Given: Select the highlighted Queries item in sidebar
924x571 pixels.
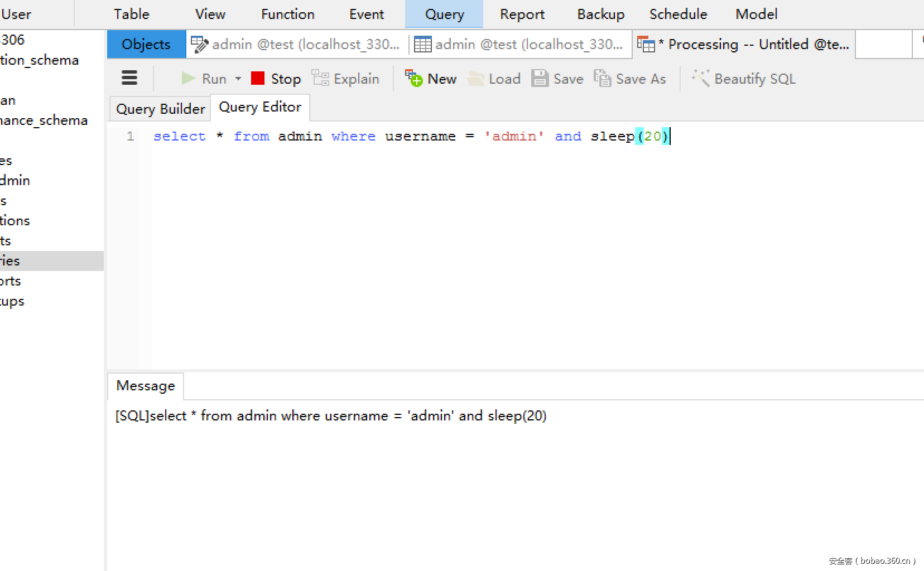Looking at the screenshot, I should pyautogui.click(x=33, y=260).
